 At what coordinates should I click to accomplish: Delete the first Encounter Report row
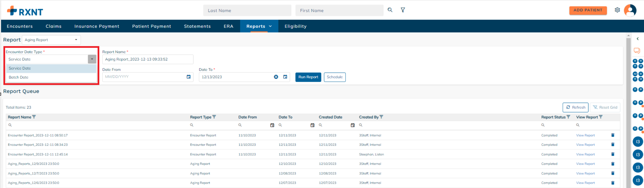click(x=612, y=135)
